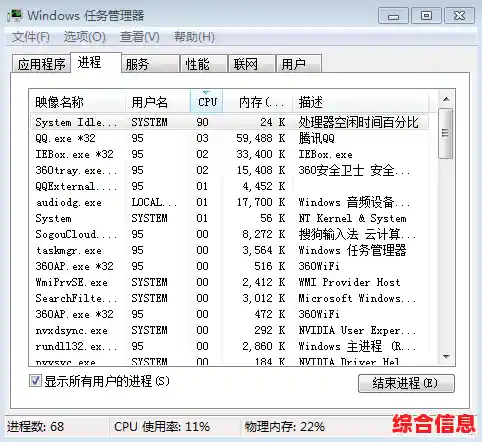Click the Task Manager title bar icon
482x442 pixels.
click(x=15, y=15)
